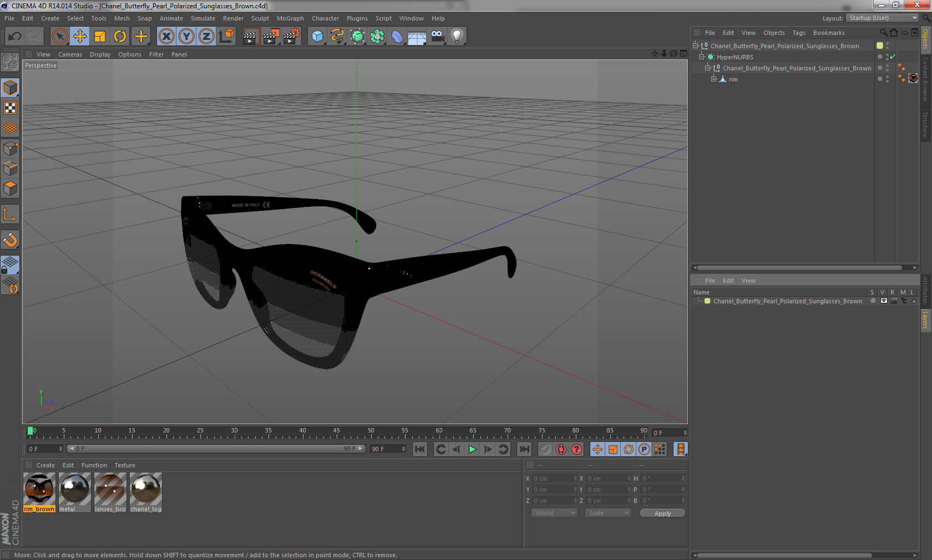The height and width of the screenshot is (560, 932).
Task: Open the spline pen tools
Action: (x=337, y=37)
